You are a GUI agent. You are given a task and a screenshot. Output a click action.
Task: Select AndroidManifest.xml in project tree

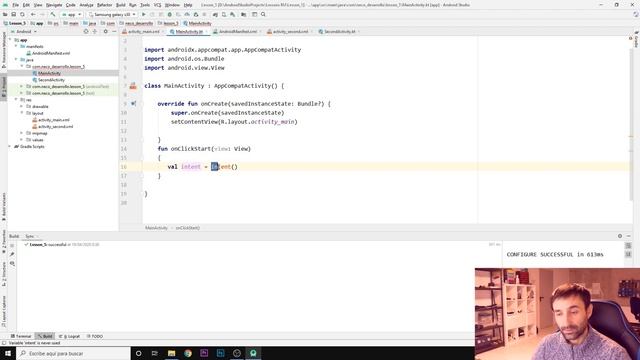[x=51, y=53]
